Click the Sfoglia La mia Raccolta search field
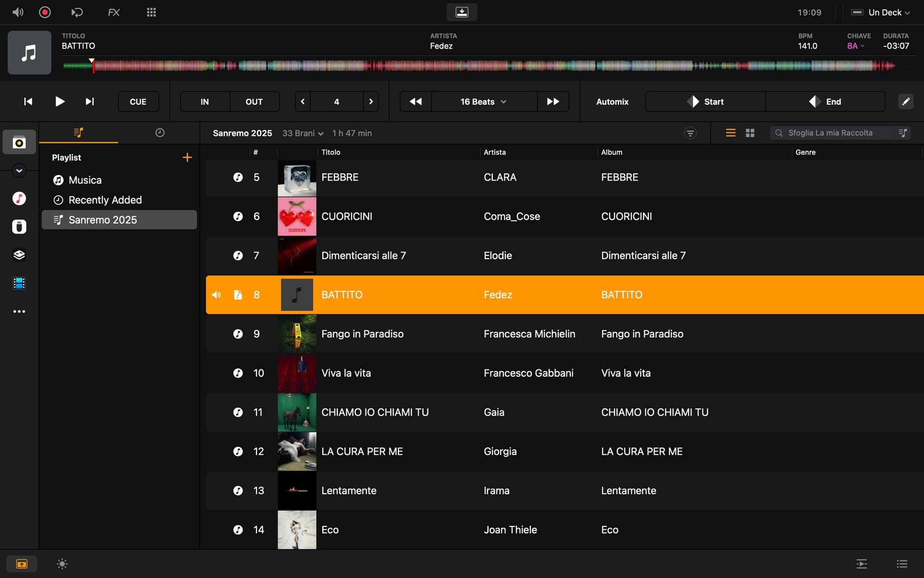924x578 pixels. point(830,133)
